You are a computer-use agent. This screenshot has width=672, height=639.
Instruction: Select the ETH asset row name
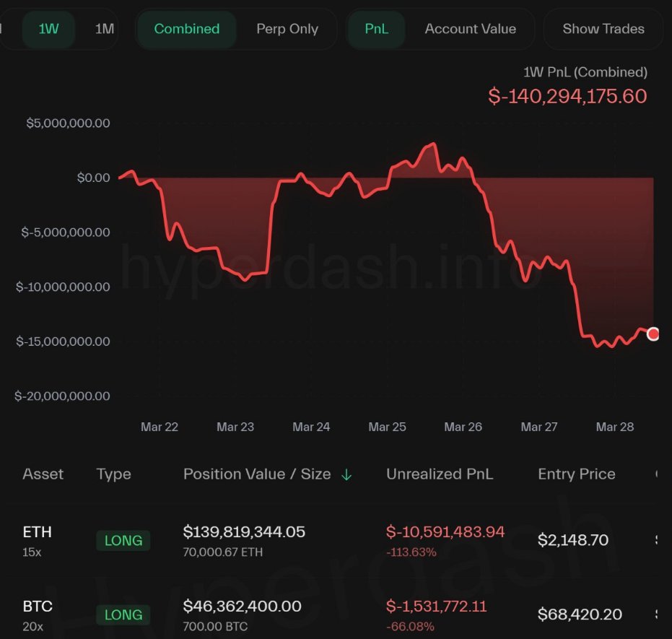click(38, 532)
